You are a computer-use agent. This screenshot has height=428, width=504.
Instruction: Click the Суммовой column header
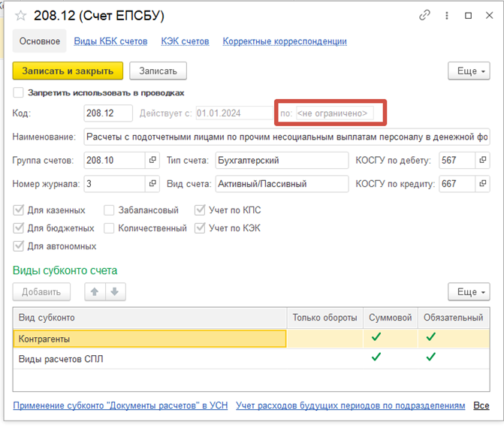(x=391, y=318)
